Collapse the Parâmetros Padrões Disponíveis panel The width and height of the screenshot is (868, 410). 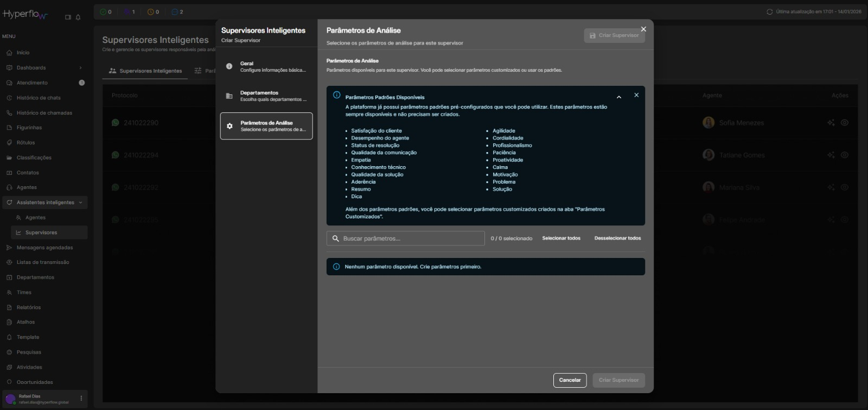point(619,97)
